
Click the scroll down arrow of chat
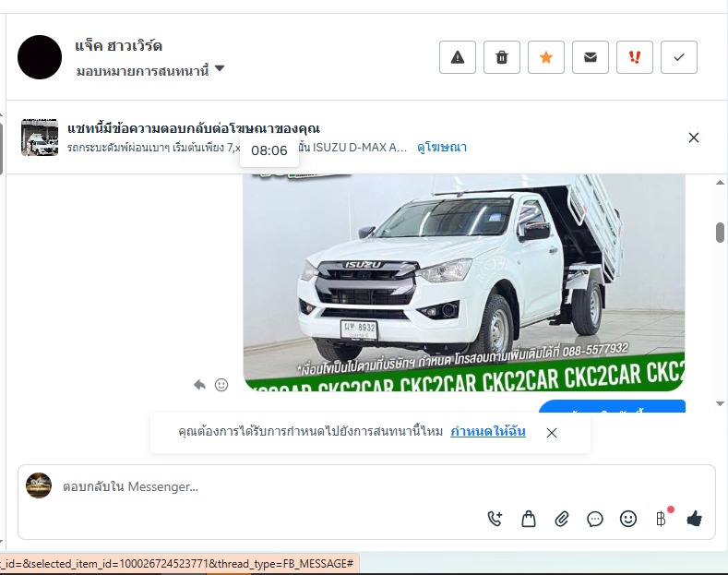click(x=720, y=403)
